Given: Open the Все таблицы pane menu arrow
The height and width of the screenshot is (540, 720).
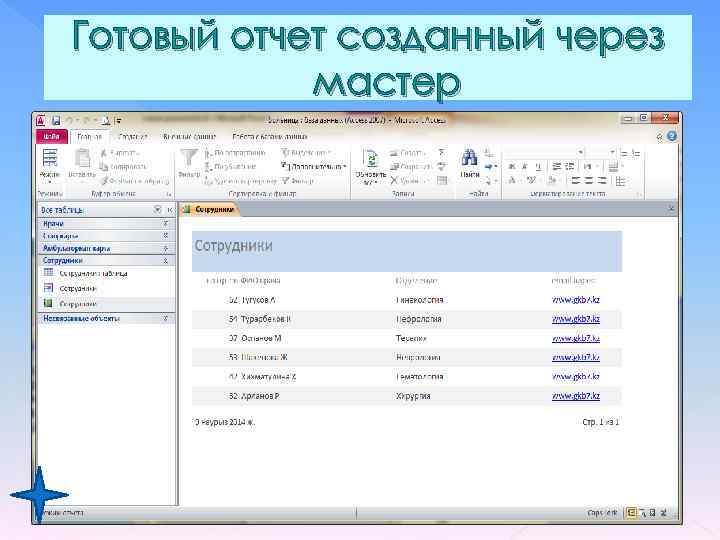Looking at the screenshot, I should 158,209.
